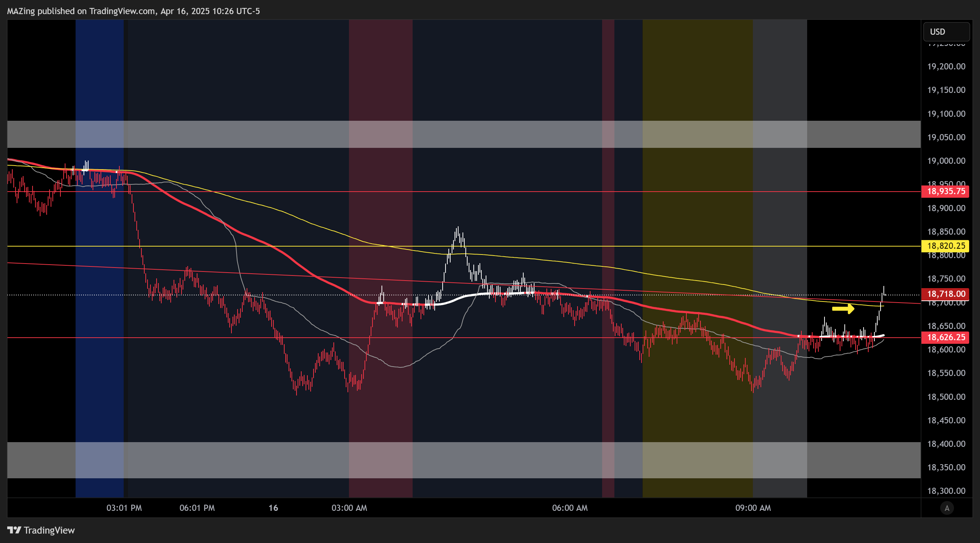Screen dimensions: 980x543
Task: Click the 19,050.00 price axis value
Action: pos(946,137)
